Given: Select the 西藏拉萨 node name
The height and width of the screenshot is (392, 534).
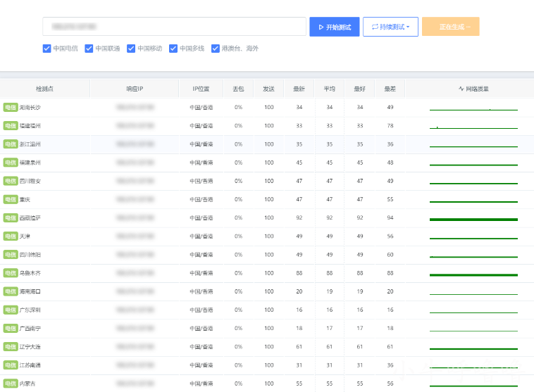Looking at the screenshot, I should point(30,217).
